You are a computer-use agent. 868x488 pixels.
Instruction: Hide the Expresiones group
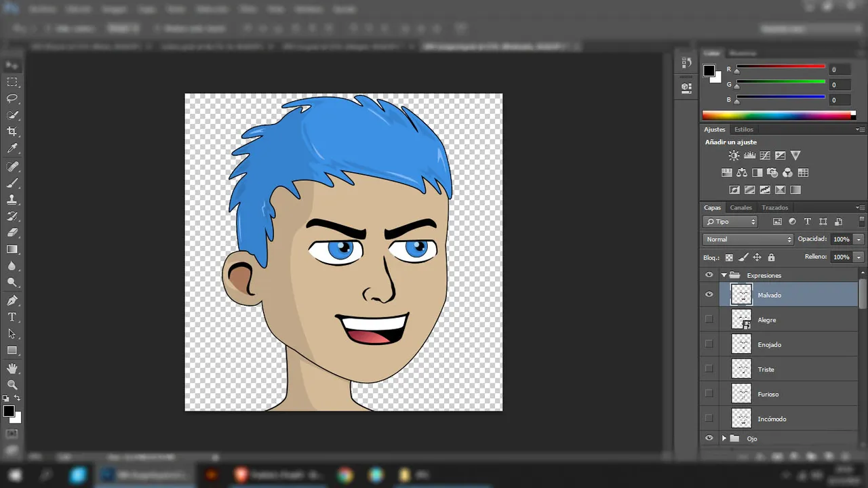709,275
